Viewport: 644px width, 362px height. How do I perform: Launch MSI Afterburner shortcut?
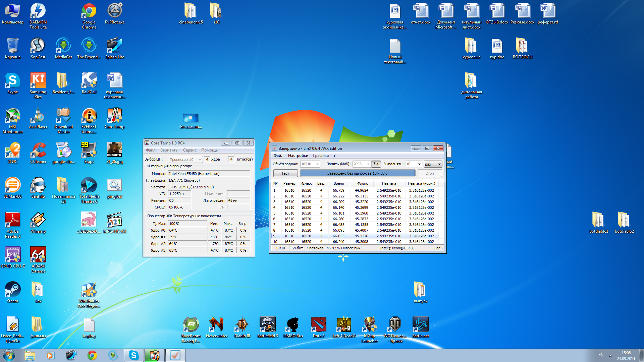(x=13, y=117)
